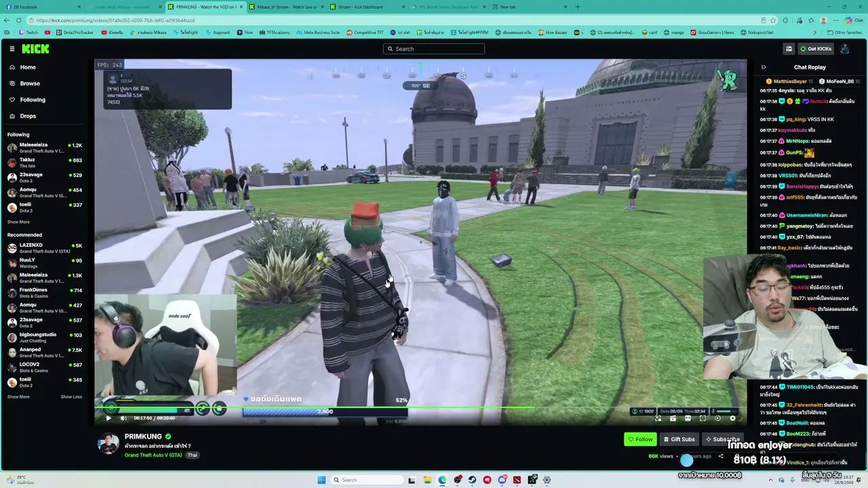Click the KICK logo
Image resolution: width=868 pixels, height=488 pixels.
point(35,49)
